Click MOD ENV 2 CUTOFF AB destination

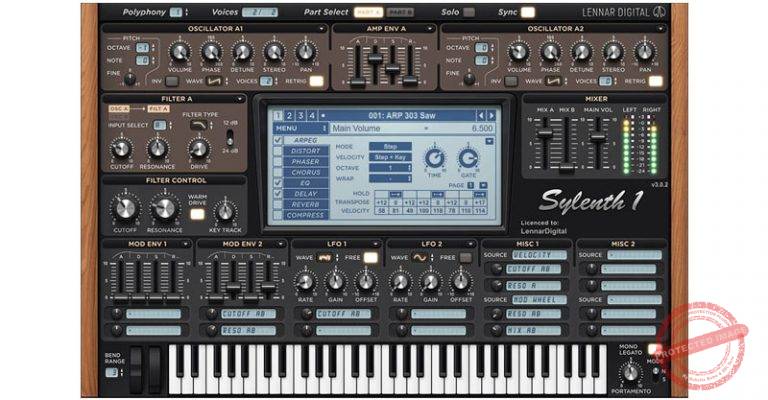249,314
